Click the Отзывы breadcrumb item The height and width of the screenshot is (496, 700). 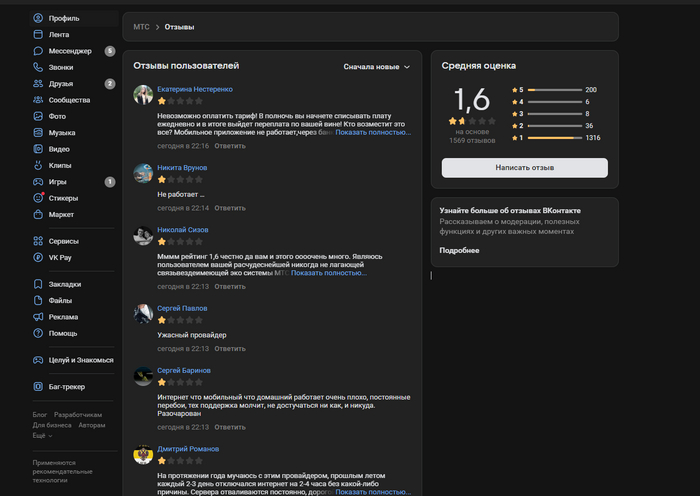coord(179,27)
